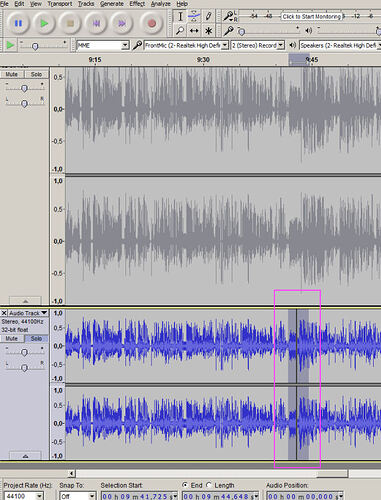
Task: Click the horizontal scrollbar left arrow
Action: (x=71, y=473)
